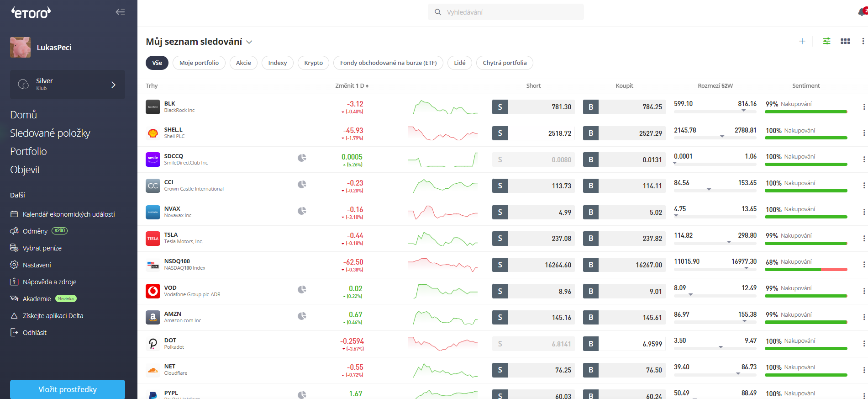The width and height of the screenshot is (868, 399).
Task: Add item with the plus icon
Action: (x=802, y=41)
